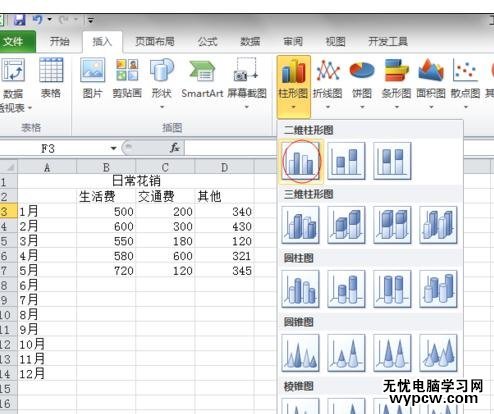Choose the clustered cone chart

[301, 353]
